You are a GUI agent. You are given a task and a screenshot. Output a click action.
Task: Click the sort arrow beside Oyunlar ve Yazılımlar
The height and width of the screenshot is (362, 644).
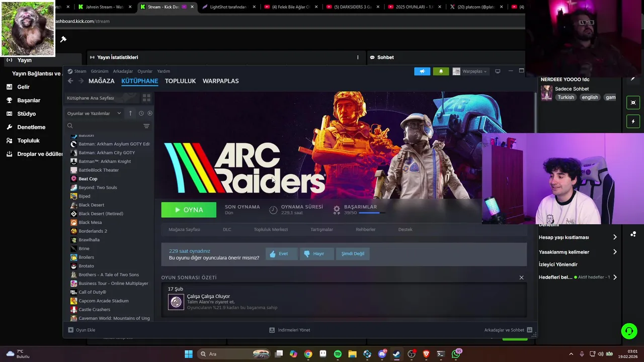[x=130, y=113]
